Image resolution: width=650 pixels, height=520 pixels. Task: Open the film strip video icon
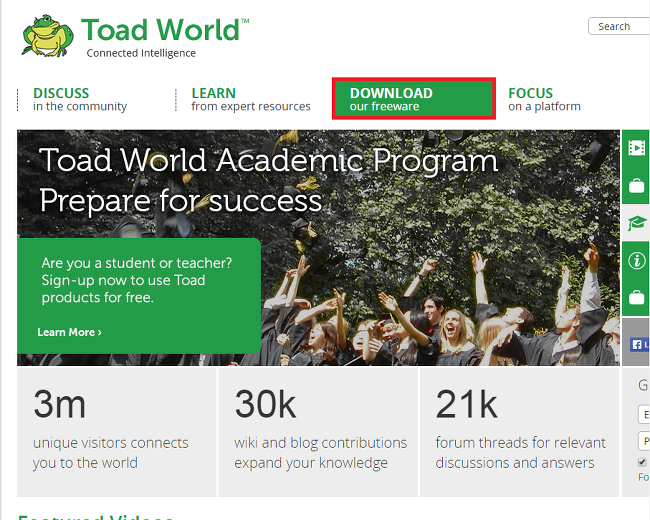click(636, 148)
